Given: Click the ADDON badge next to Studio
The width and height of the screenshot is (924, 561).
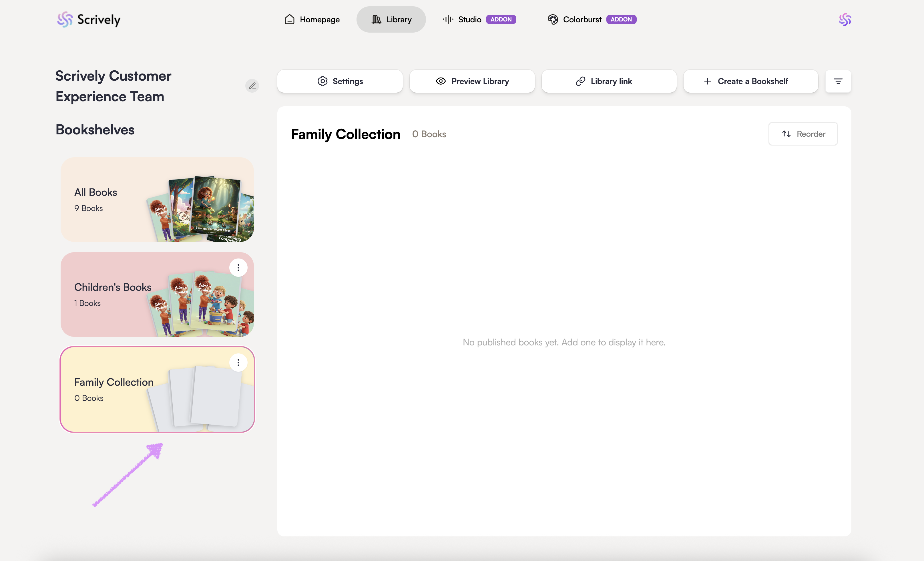Looking at the screenshot, I should pos(501,19).
